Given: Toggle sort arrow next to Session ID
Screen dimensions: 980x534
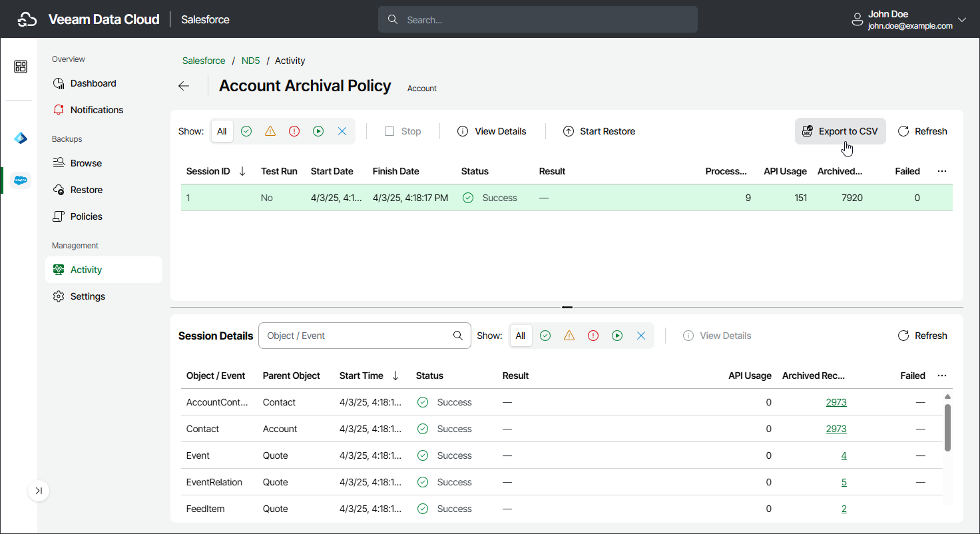Looking at the screenshot, I should click(x=242, y=171).
